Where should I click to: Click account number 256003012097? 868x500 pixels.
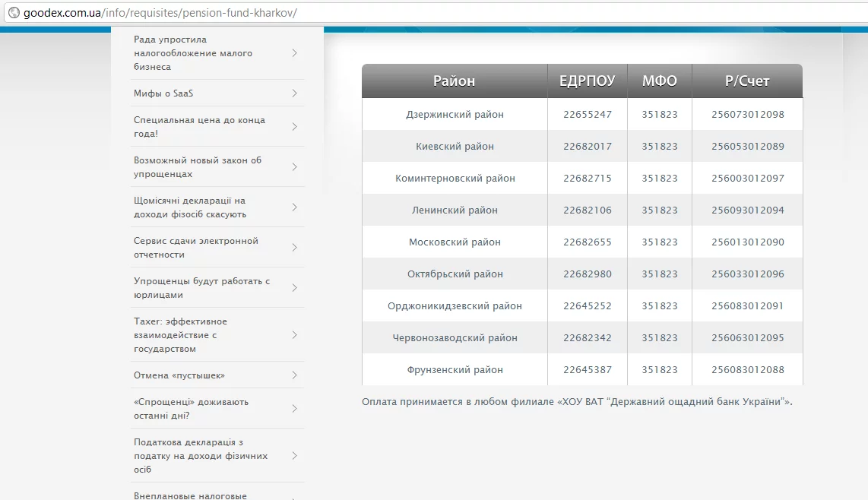(748, 179)
